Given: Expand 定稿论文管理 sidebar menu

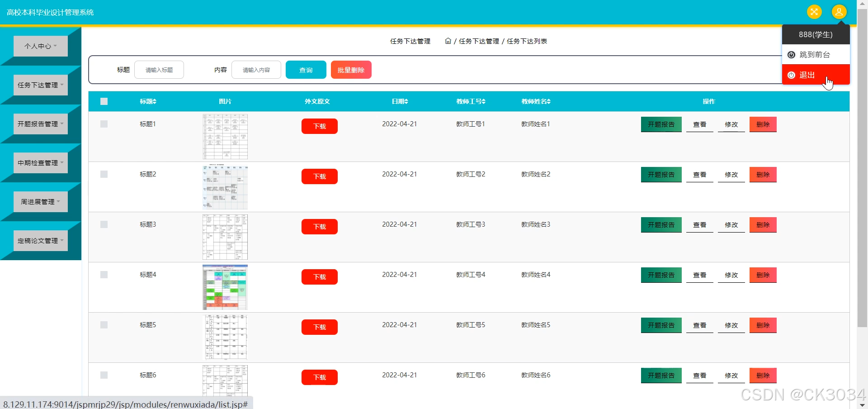Looking at the screenshot, I should (41, 241).
